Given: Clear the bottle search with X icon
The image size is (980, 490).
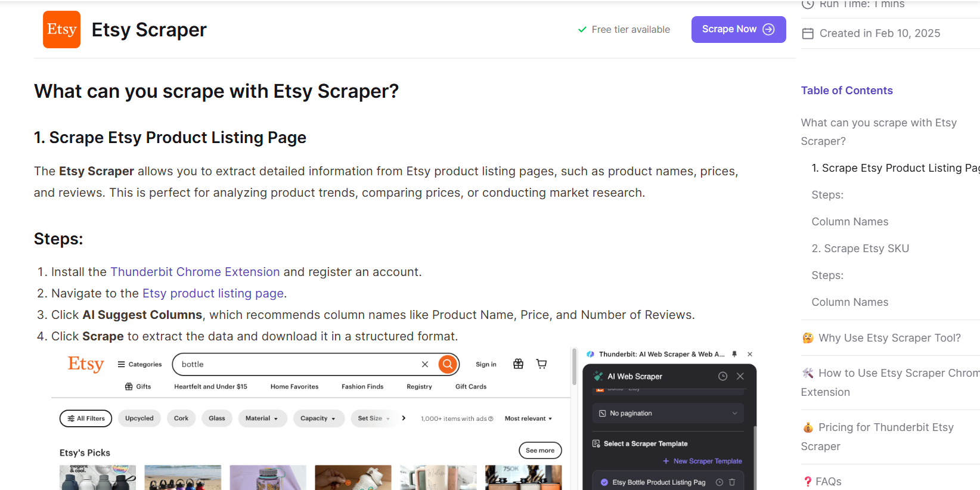Looking at the screenshot, I should pyautogui.click(x=425, y=364).
